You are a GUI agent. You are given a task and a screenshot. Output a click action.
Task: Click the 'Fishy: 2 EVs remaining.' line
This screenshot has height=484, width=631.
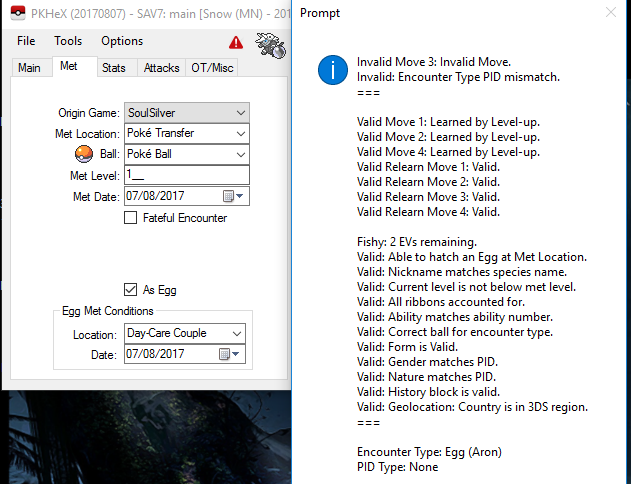(x=417, y=242)
